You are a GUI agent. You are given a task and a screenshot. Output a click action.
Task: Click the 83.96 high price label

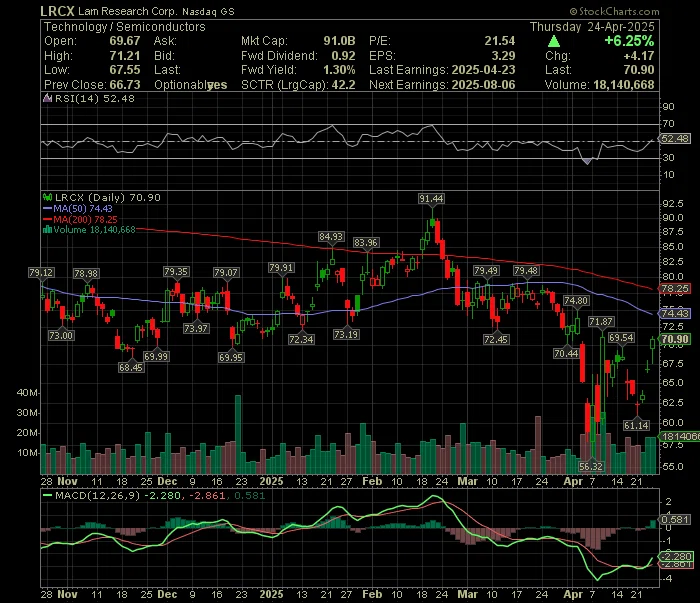[x=366, y=243]
